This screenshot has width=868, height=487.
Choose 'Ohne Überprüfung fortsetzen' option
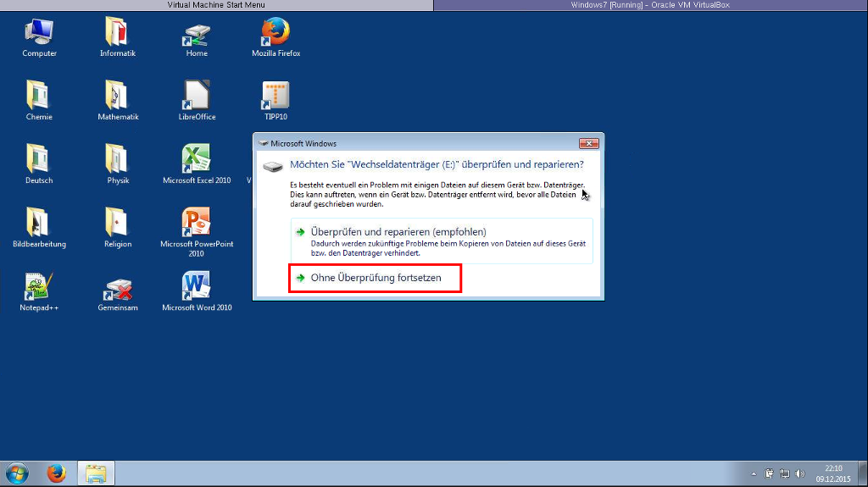(376, 278)
